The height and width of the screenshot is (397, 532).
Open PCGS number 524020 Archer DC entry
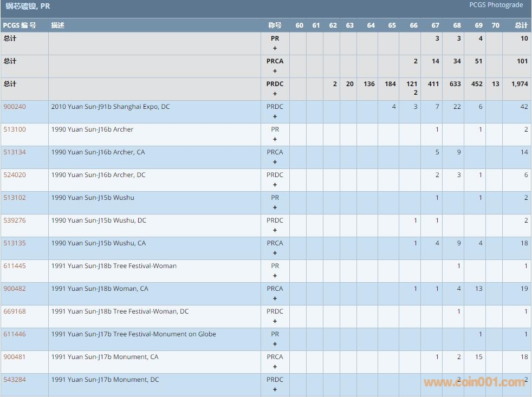[x=15, y=175]
